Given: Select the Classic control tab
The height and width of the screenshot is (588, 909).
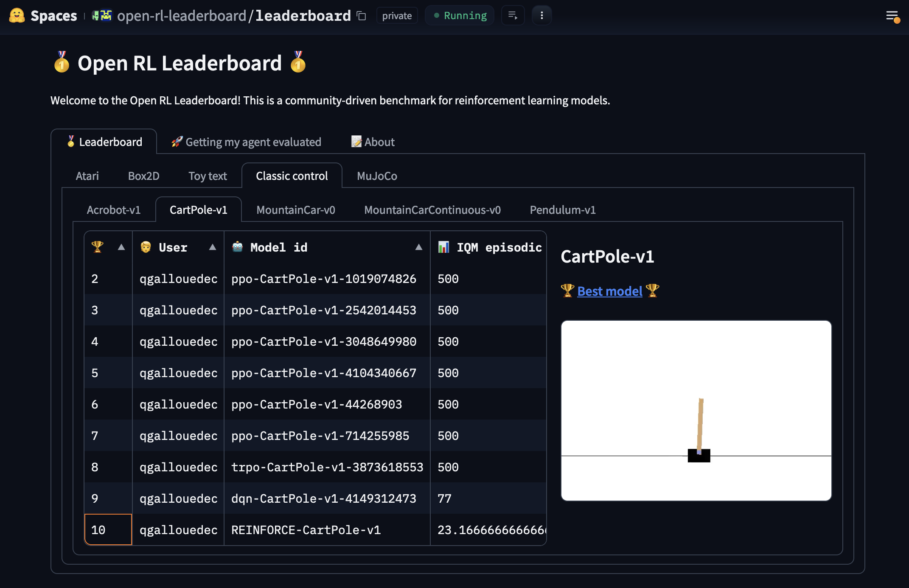Looking at the screenshot, I should 292,176.
